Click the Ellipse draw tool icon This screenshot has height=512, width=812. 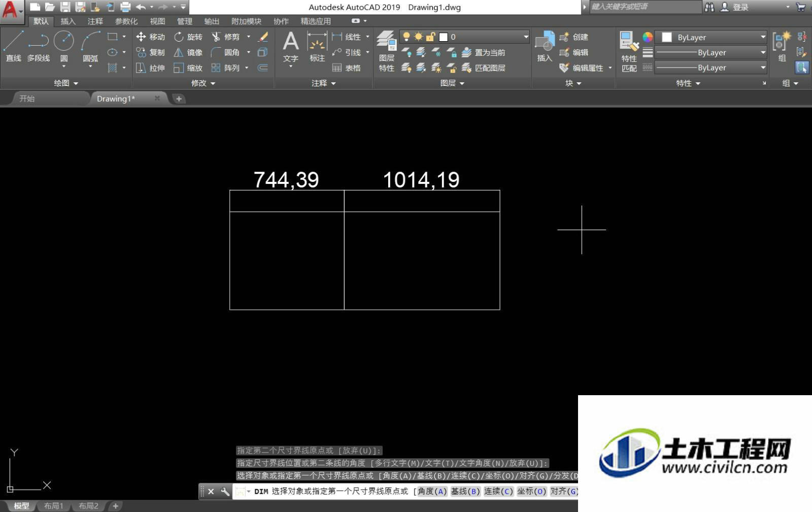(113, 52)
